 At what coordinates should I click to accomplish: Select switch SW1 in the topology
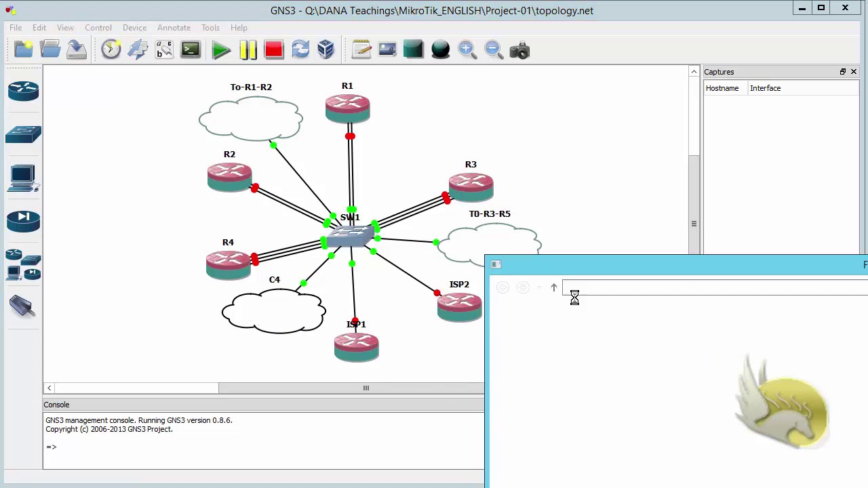click(351, 237)
